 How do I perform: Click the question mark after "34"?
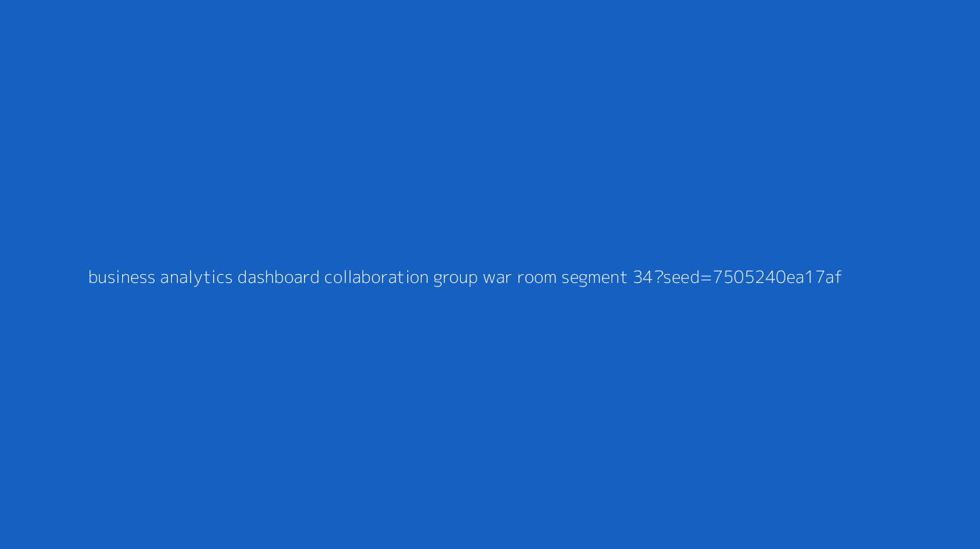coord(658,277)
